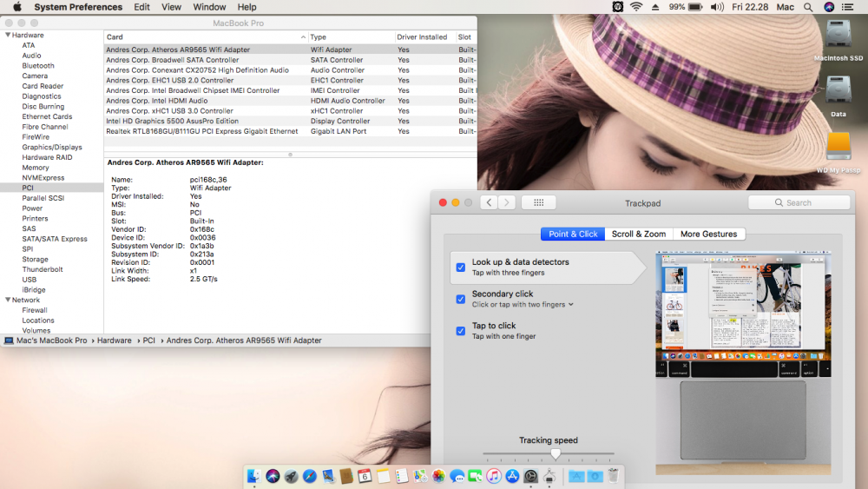Open 'Click or tap with two fingers' dropdown
868x489 pixels.
[523, 305]
